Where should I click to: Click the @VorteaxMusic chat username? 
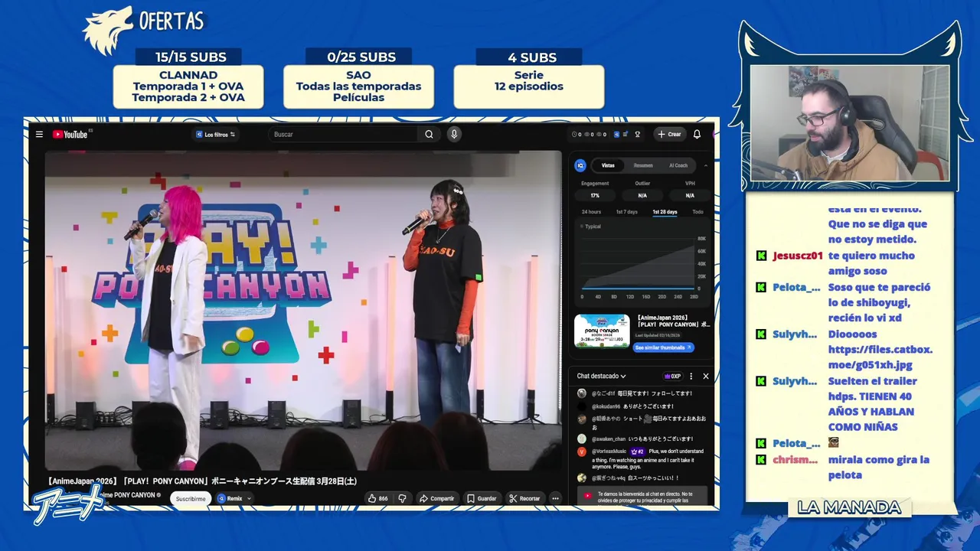coord(609,452)
